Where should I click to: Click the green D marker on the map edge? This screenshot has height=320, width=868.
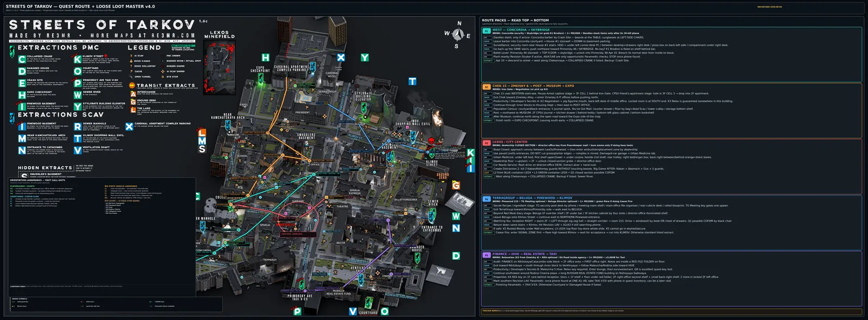click(456, 255)
